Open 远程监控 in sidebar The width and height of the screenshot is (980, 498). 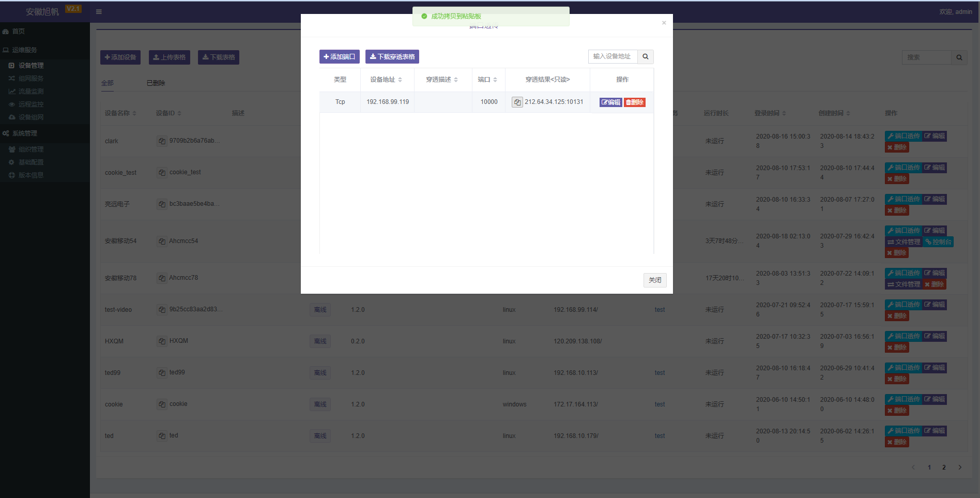(x=45, y=104)
